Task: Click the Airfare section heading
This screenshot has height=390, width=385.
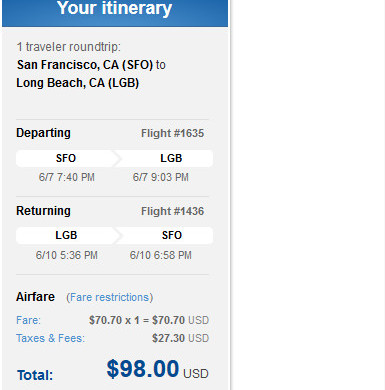Action: tap(35, 297)
